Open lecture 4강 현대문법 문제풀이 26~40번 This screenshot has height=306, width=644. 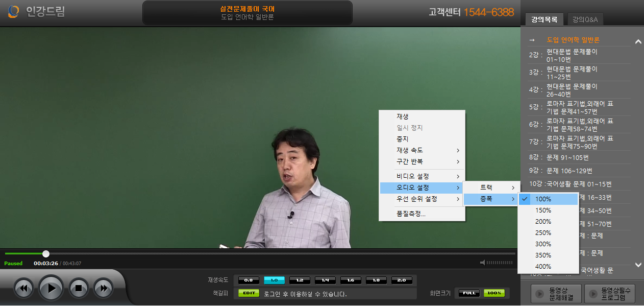click(579, 90)
